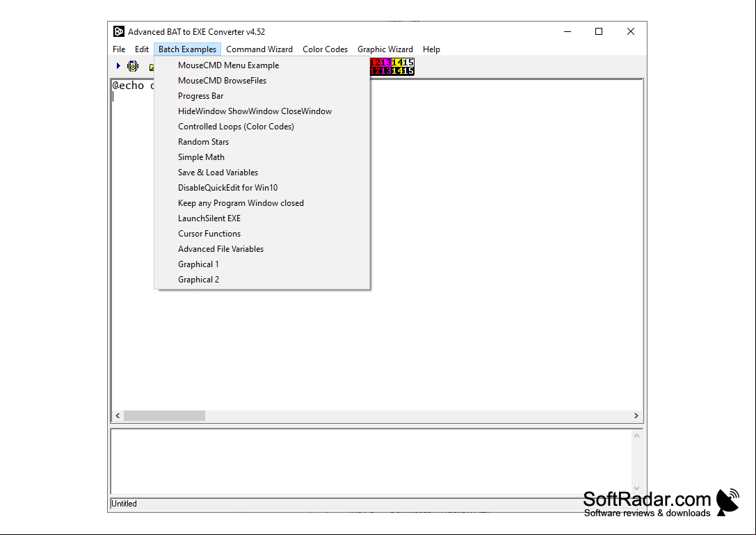
Task: Select the Cursor Functions example
Action: [262, 234]
